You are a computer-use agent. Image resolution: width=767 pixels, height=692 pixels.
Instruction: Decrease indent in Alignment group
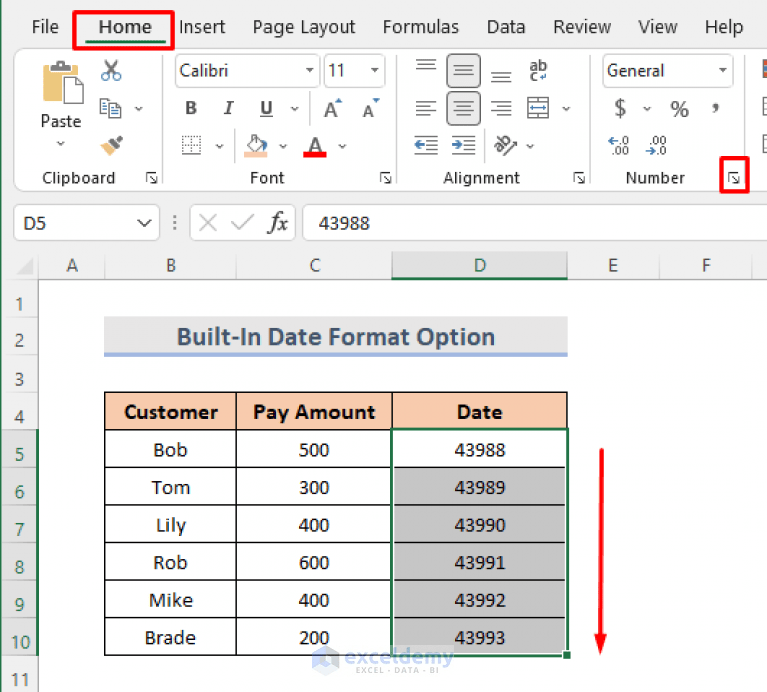point(426,146)
